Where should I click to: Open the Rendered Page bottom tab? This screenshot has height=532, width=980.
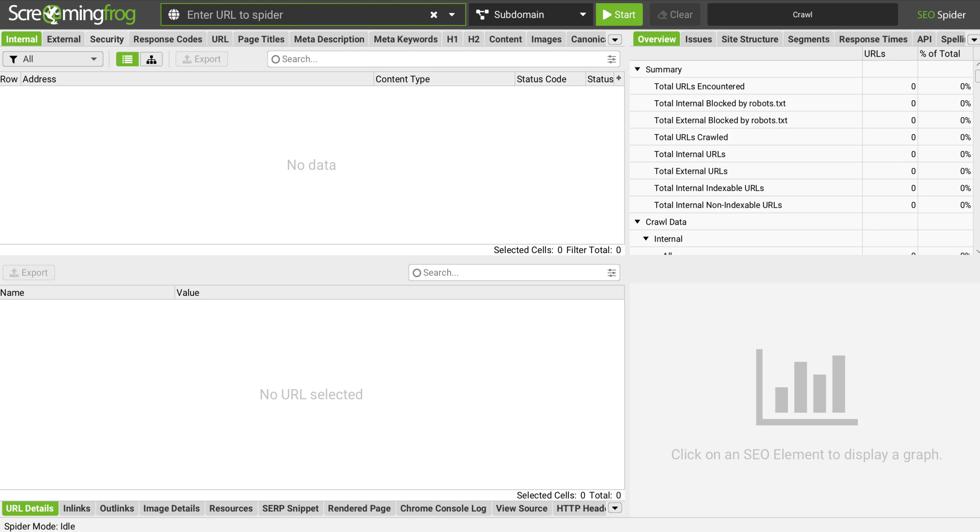pyautogui.click(x=359, y=508)
